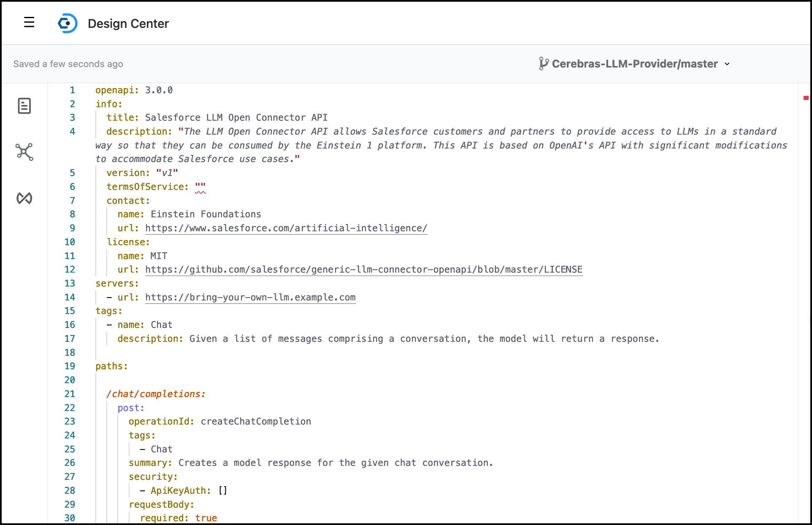
Task: Open the dependencies graph icon in sidebar
Action: (24, 152)
